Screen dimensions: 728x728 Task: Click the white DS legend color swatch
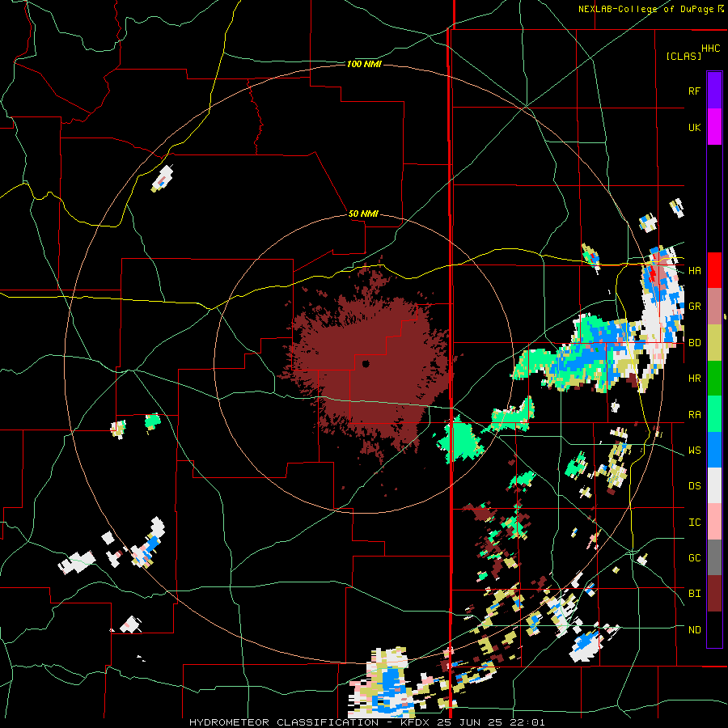(x=714, y=486)
